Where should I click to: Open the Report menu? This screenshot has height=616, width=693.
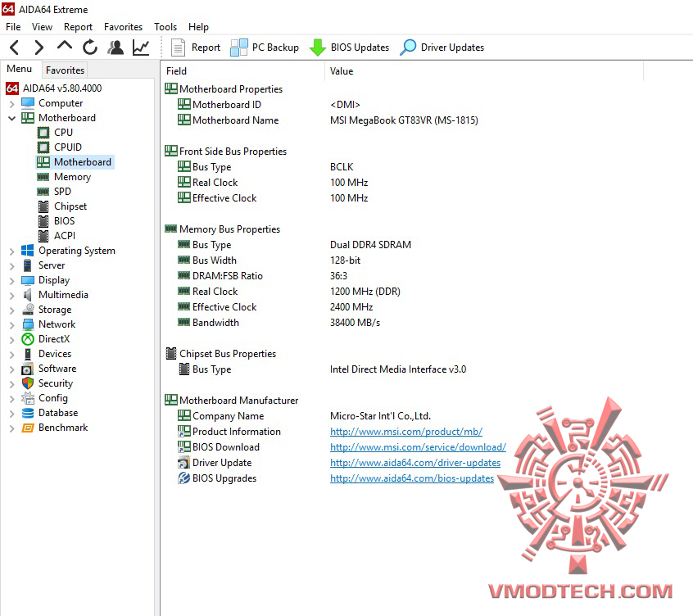[x=78, y=27]
